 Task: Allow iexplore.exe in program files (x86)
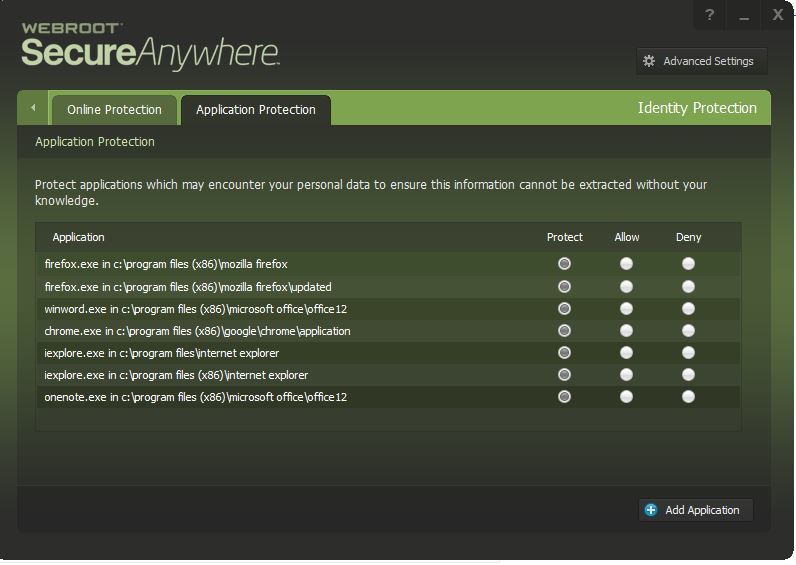[x=626, y=375]
